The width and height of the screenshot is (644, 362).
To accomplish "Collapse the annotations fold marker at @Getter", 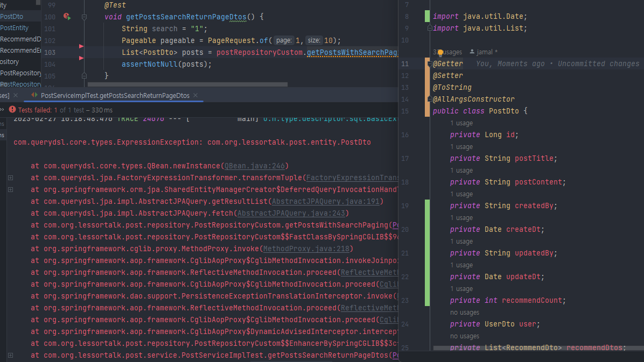I will [430, 63].
